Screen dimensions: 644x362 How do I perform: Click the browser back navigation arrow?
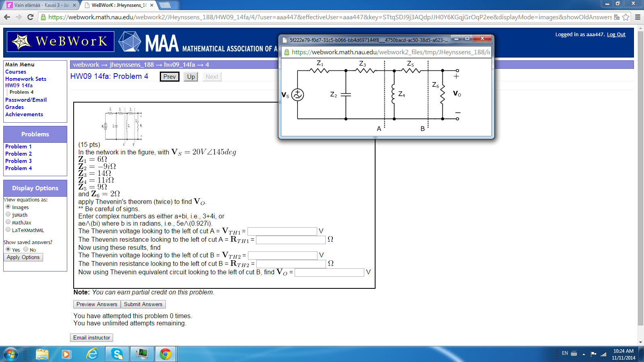point(7,17)
